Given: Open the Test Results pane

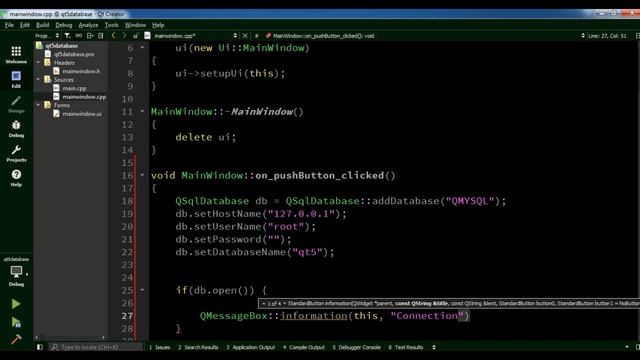Looking at the screenshot, I should point(406,347).
